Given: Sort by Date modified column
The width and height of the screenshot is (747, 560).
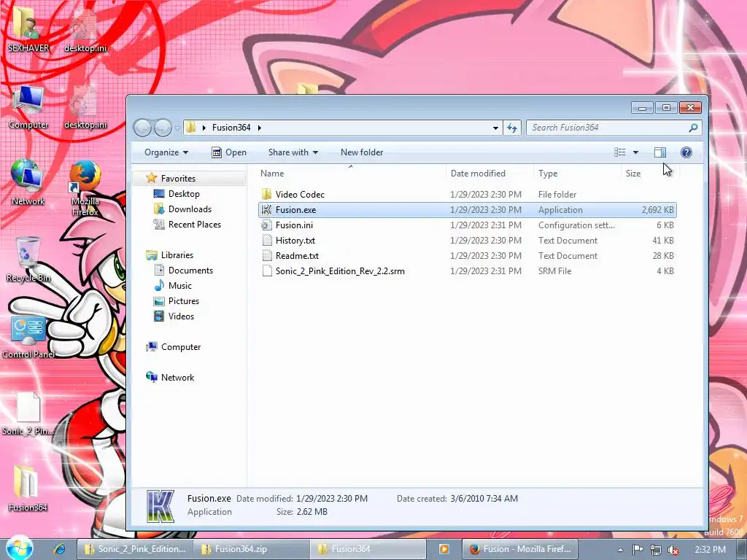Looking at the screenshot, I should [489, 174].
